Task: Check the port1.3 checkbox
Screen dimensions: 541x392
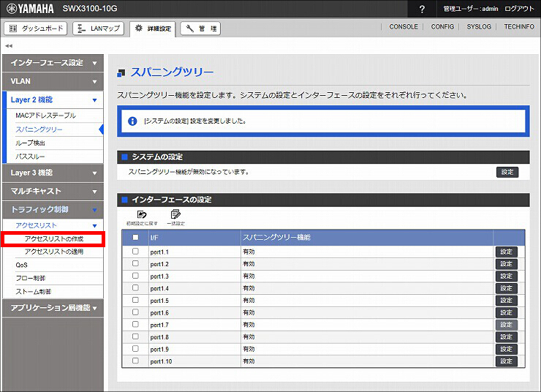Action: [135, 276]
